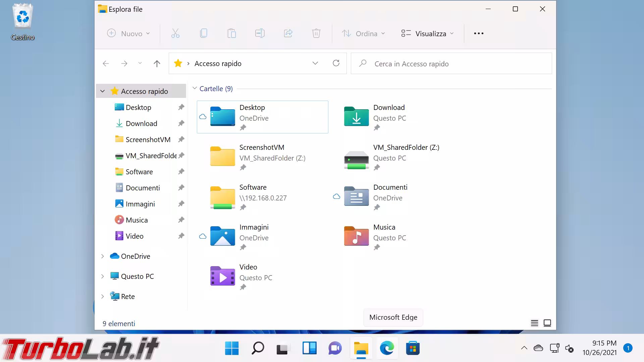The image size is (644, 362).
Task: Select Questo PC in the sidebar
Action: (x=137, y=277)
